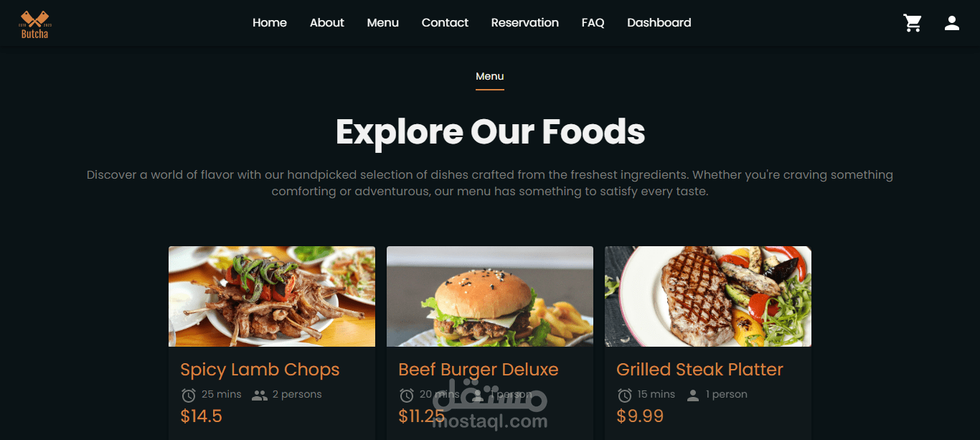The image size is (980, 440).
Task: Open the Dashboard nav link
Action: pyautogui.click(x=659, y=23)
